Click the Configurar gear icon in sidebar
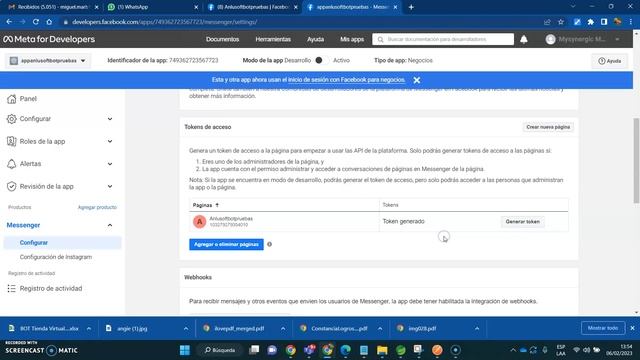 click(x=11, y=119)
